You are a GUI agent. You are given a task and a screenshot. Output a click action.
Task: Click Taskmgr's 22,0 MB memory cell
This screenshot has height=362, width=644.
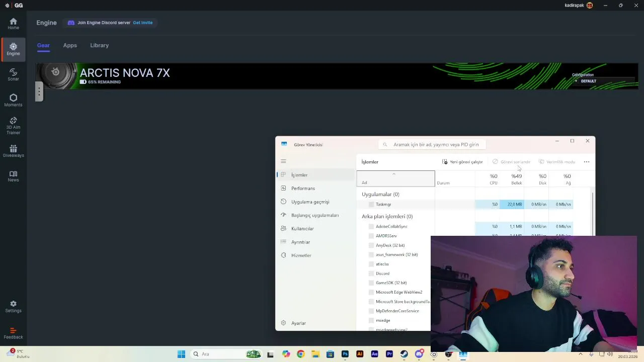(x=512, y=204)
